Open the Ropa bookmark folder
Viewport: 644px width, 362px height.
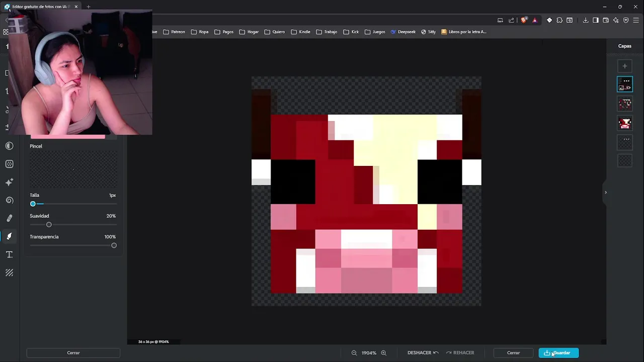pos(200,32)
